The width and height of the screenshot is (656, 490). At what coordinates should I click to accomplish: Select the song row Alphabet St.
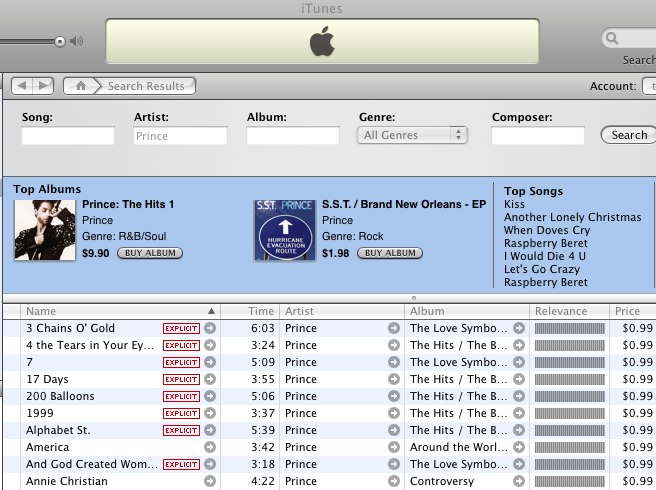329,430
